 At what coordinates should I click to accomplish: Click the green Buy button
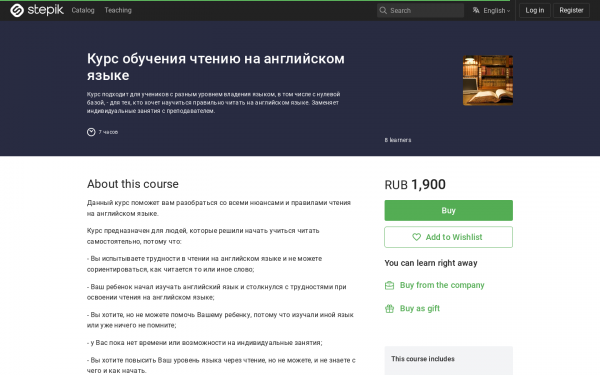point(448,210)
